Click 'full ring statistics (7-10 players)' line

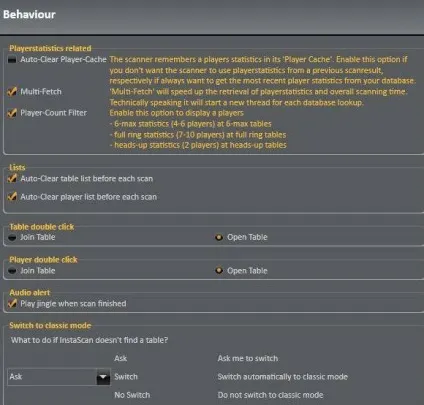(x=198, y=135)
